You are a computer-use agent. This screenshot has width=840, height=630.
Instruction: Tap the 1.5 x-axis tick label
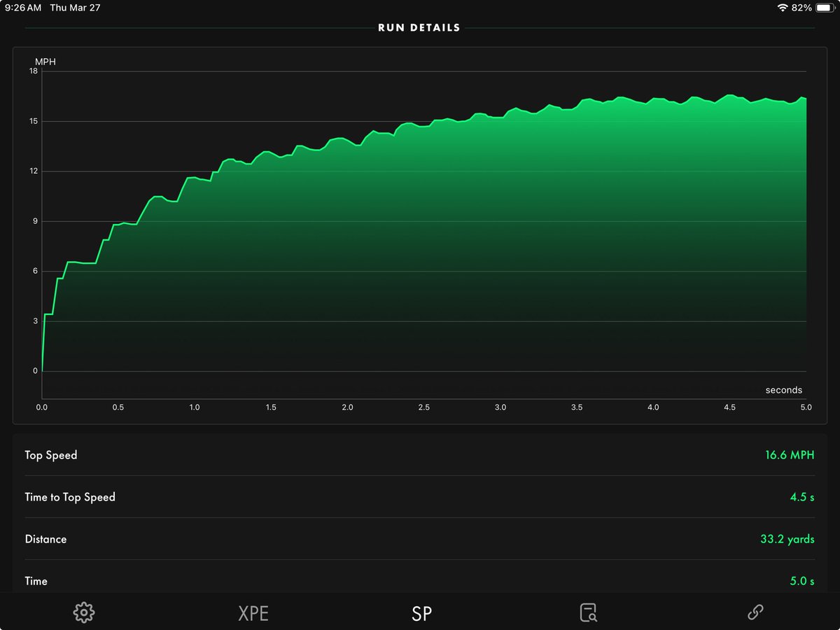271,407
